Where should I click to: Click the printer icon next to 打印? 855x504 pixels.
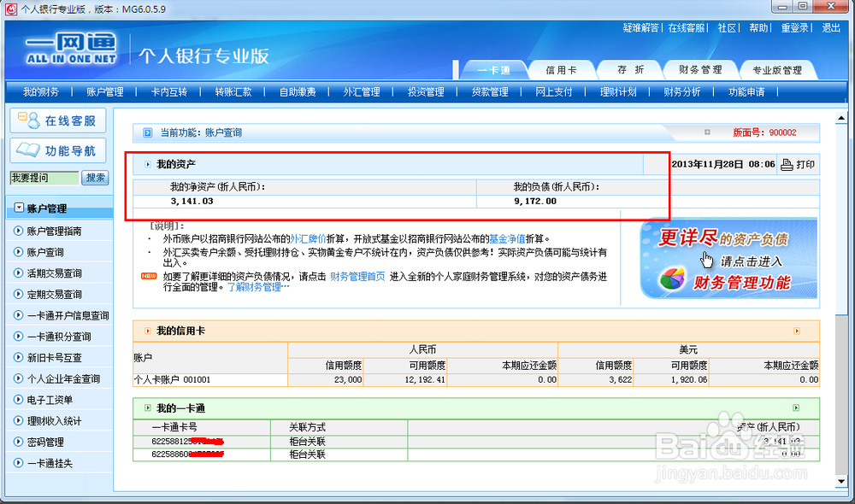click(x=787, y=165)
